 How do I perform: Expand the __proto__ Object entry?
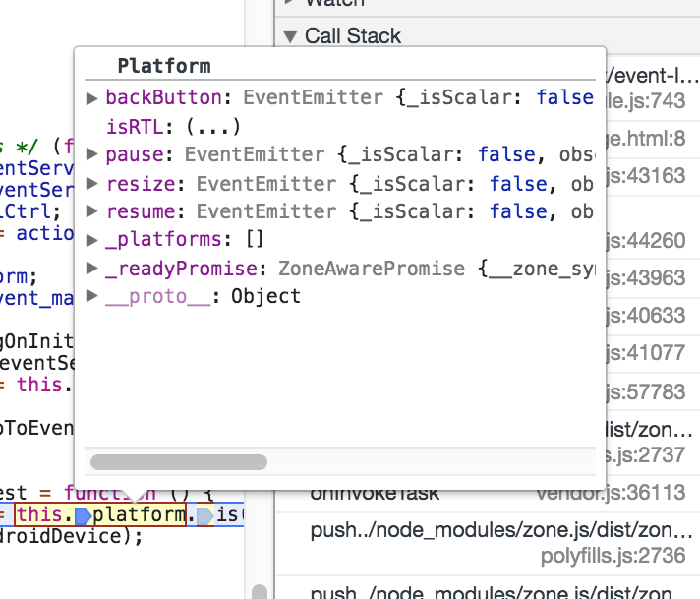pos(92,295)
